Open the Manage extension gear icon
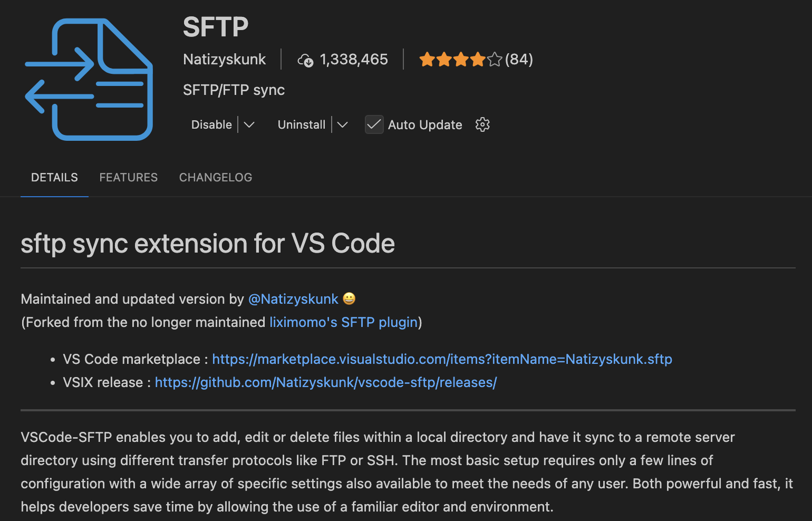The image size is (812, 521). tap(482, 124)
